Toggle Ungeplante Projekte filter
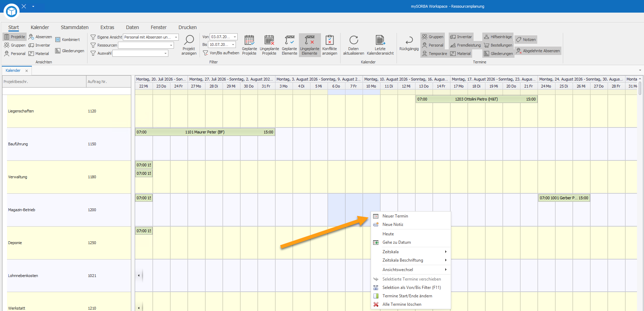Screen dimensions: 644x311 coord(269,45)
